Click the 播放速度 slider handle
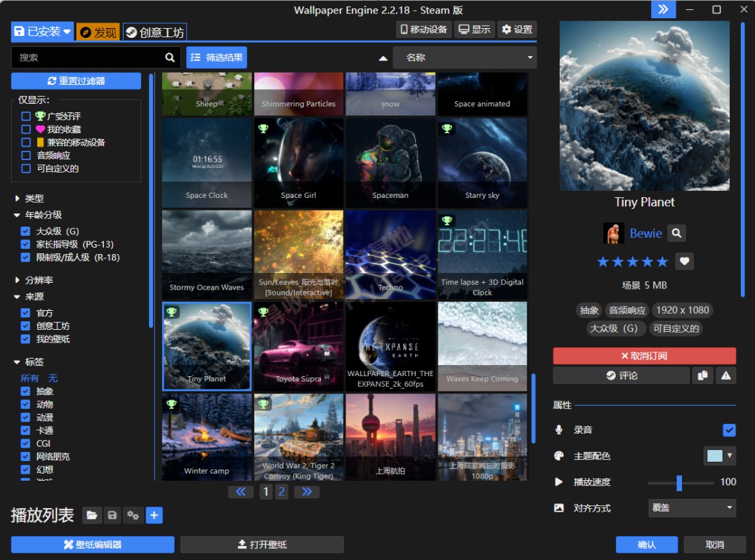Screen dimensions: 755x560 point(679,482)
